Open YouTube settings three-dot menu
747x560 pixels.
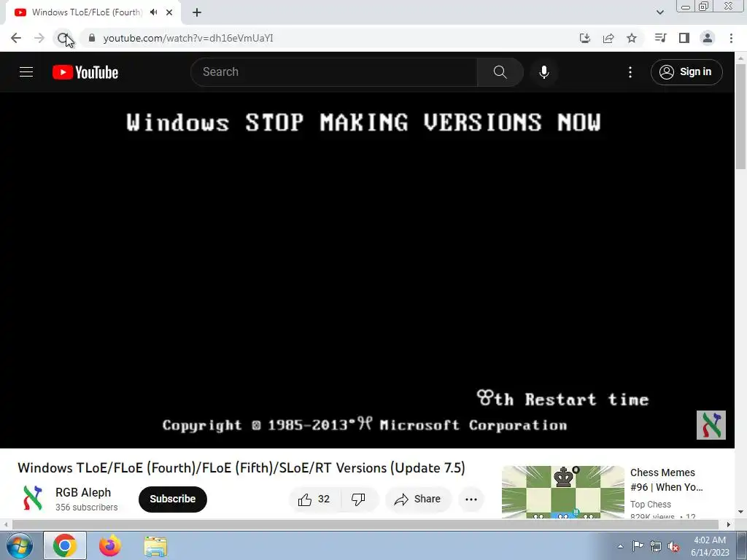tap(630, 72)
